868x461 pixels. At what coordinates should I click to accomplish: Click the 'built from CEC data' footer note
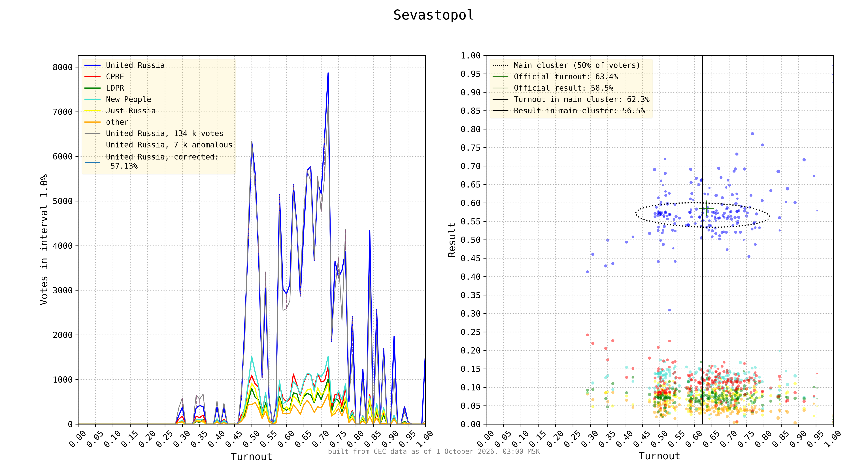[x=434, y=451]
